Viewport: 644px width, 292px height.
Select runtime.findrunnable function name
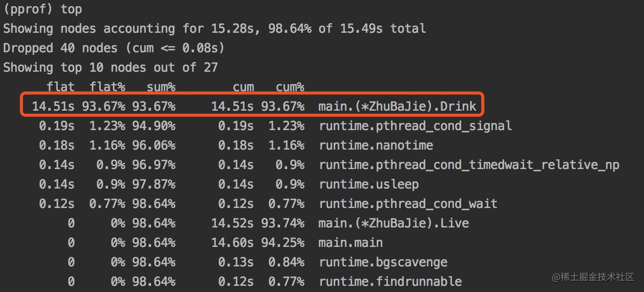pos(390,282)
